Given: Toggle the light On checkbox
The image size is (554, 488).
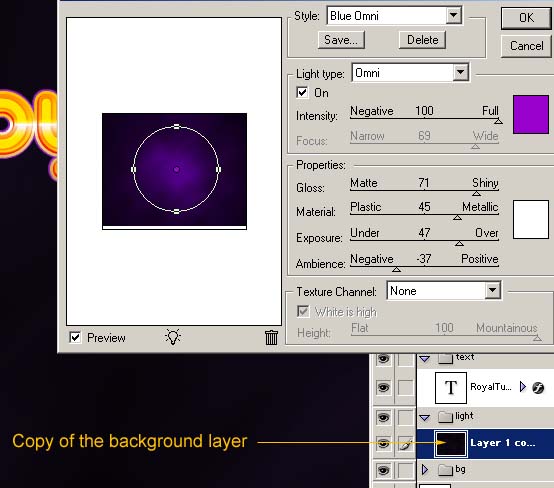Looking at the screenshot, I should coord(302,93).
